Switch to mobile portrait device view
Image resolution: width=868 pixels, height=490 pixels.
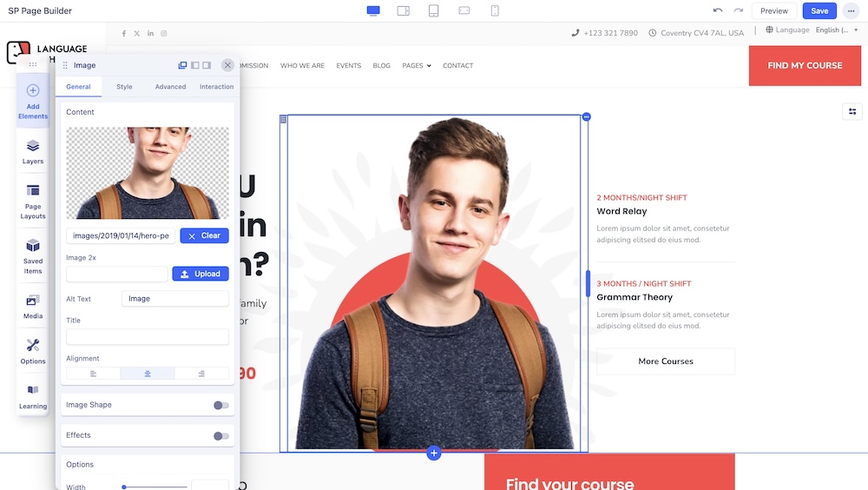[495, 10]
